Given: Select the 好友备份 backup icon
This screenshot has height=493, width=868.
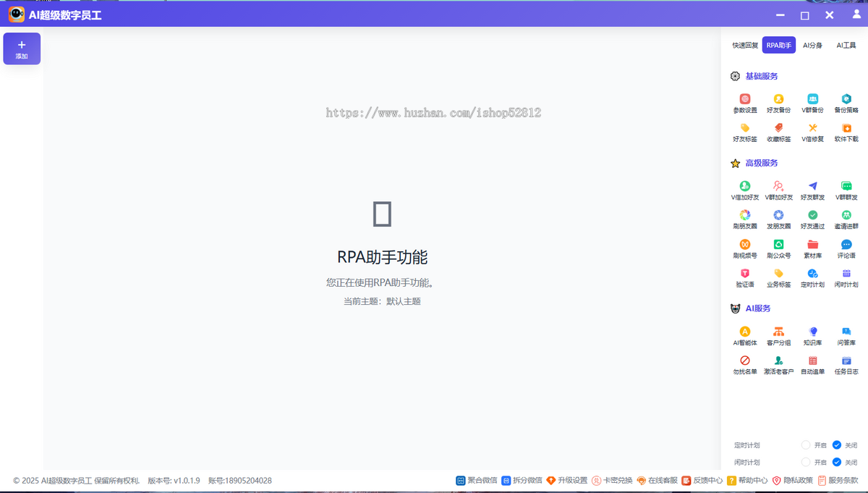Looking at the screenshot, I should click(778, 101).
